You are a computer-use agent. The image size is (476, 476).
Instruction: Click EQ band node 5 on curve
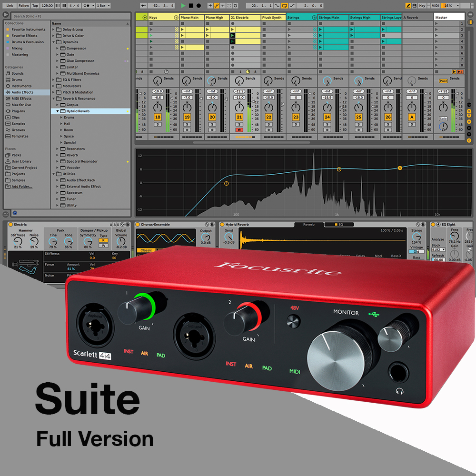400,168
